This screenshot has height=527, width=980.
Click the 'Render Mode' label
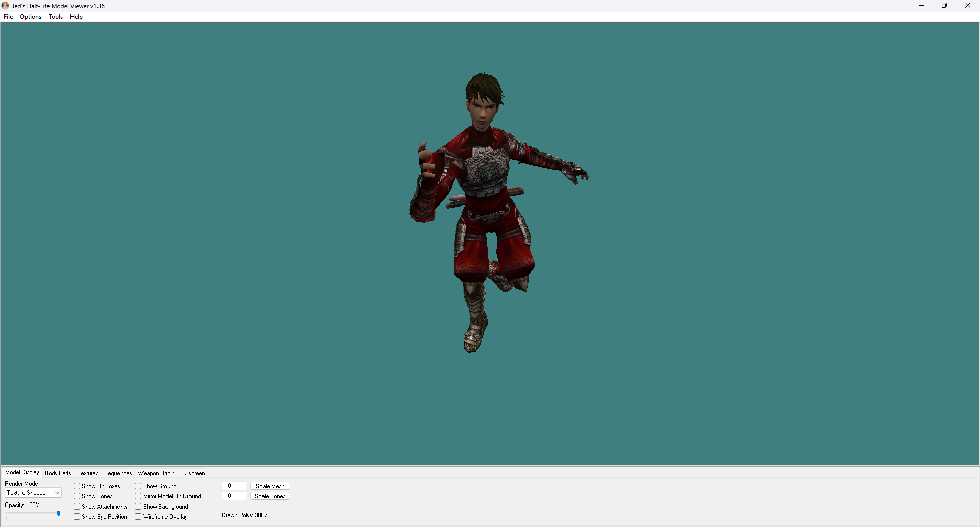tap(21, 484)
